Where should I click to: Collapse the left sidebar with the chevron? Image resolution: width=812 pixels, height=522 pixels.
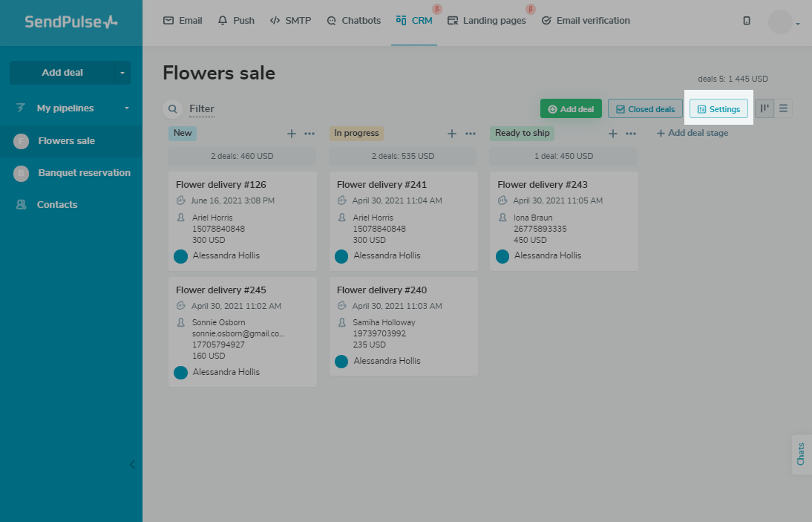tap(132, 465)
